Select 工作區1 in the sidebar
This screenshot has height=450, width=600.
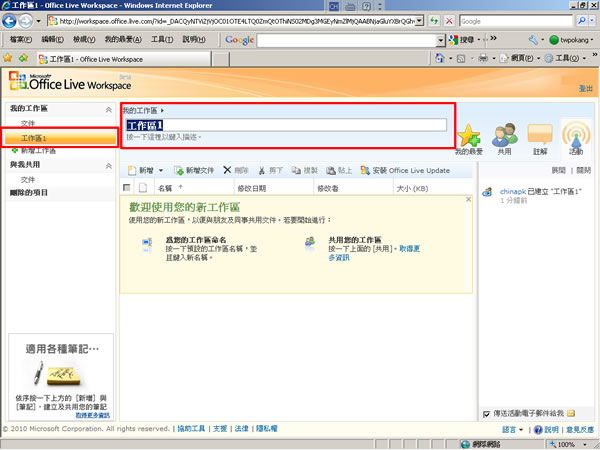pos(60,138)
